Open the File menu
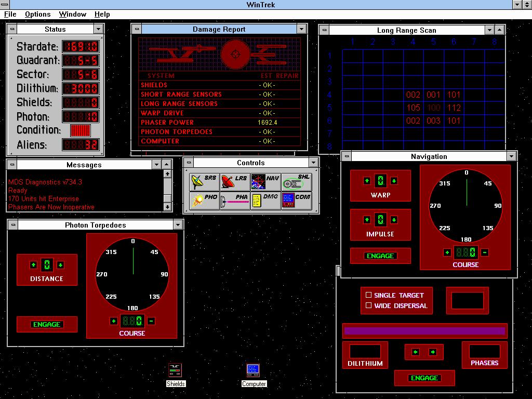 [x=10, y=14]
